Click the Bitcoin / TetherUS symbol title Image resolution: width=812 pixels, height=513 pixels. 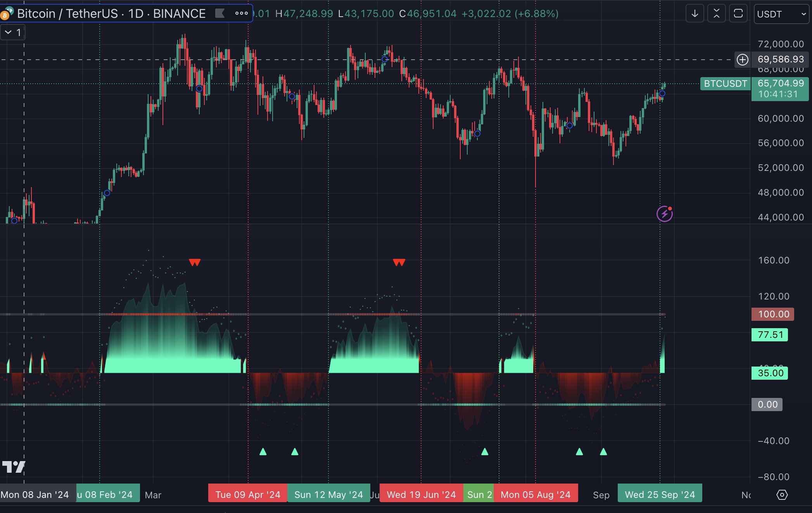pyautogui.click(x=111, y=14)
